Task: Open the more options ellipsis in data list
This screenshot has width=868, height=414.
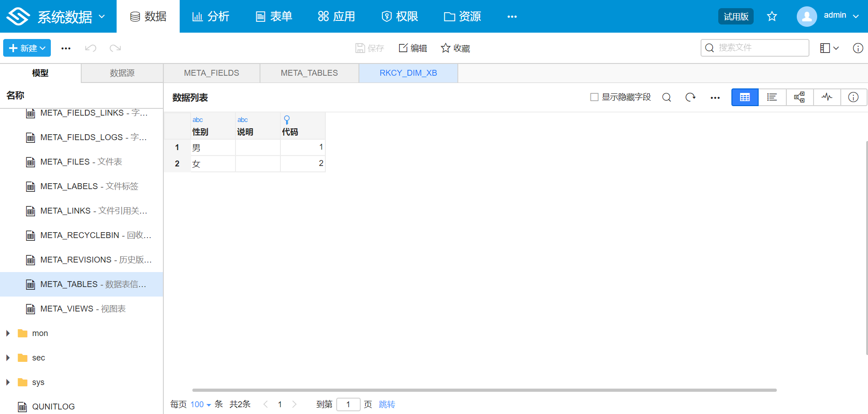Action: tap(715, 97)
